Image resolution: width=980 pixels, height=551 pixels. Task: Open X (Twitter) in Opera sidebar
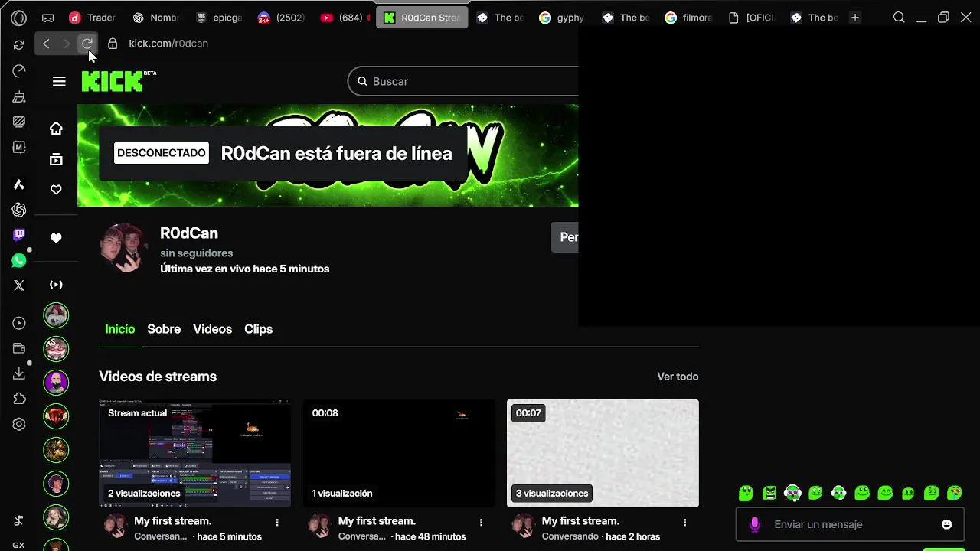point(19,285)
